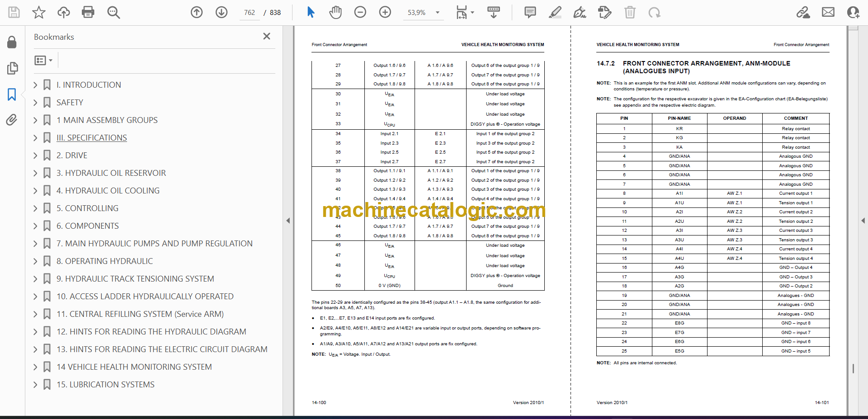The image size is (868, 419).
Task: Click the vertical scrollbar thumb at top
Action: click(x=853, y=28)
